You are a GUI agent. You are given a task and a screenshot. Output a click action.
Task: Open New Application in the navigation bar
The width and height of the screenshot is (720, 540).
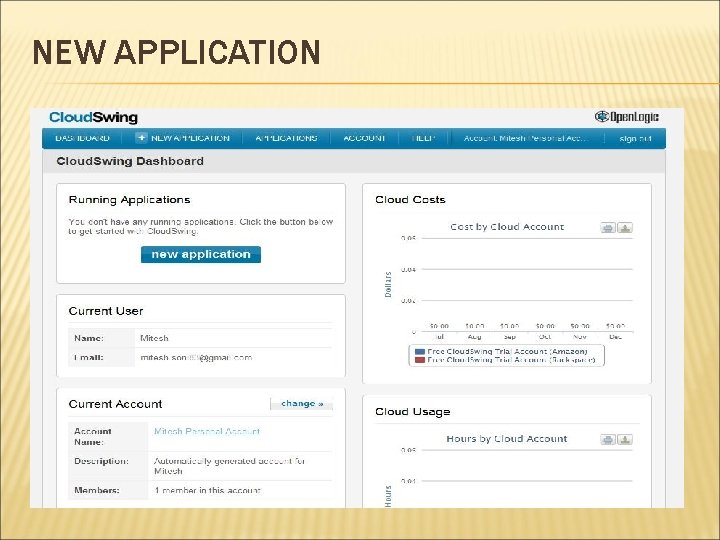point(190,138)
